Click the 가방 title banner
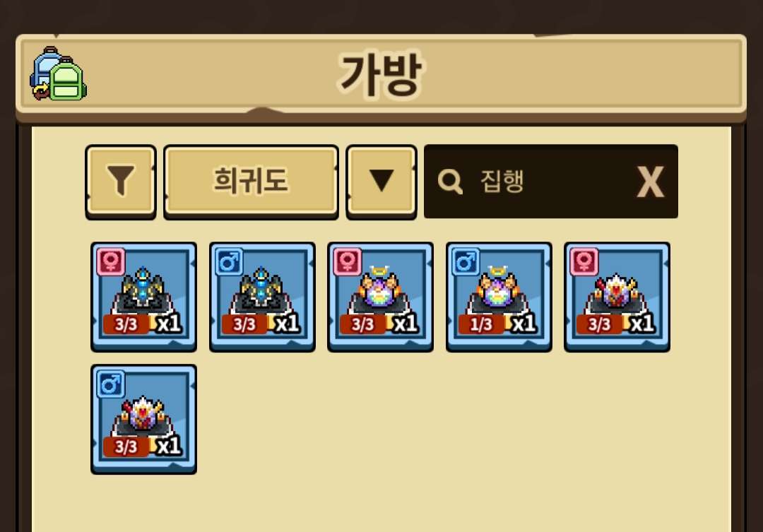Viewport: 763px width, 532px height. (x=381, y=74)
